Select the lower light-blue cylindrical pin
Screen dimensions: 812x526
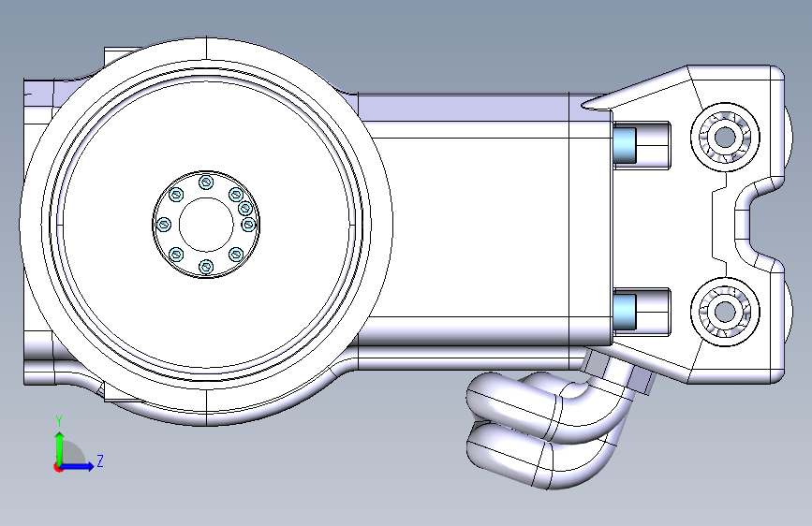pos(624,313)
